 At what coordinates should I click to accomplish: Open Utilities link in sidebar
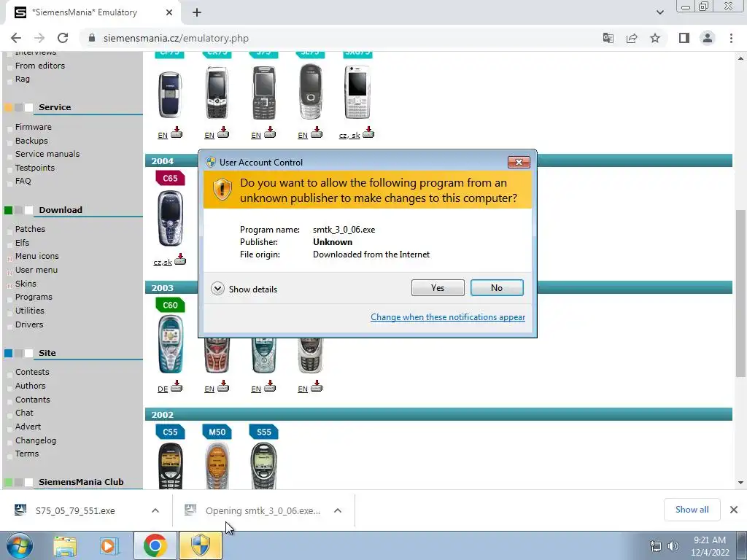point(29,311)
